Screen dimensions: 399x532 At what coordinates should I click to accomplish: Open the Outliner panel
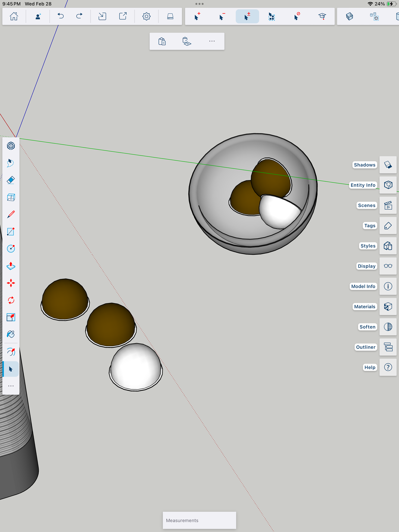tap(388, 347)
